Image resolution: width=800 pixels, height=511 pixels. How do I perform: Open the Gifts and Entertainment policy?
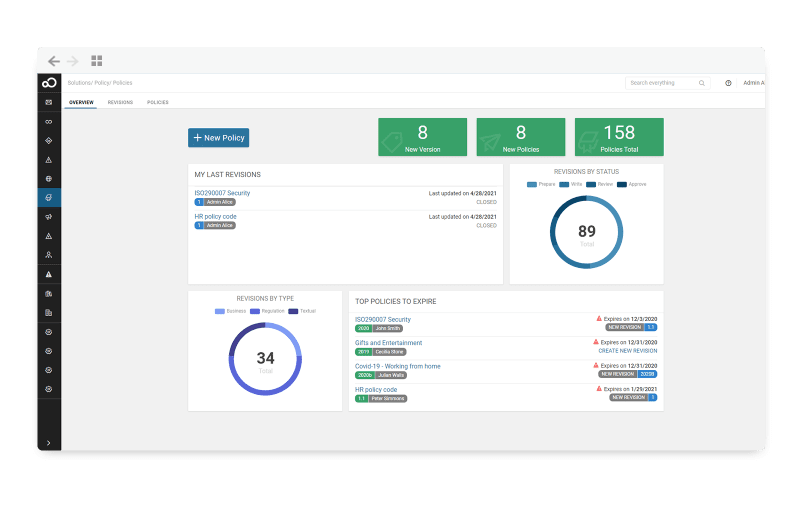pos(388,343)
